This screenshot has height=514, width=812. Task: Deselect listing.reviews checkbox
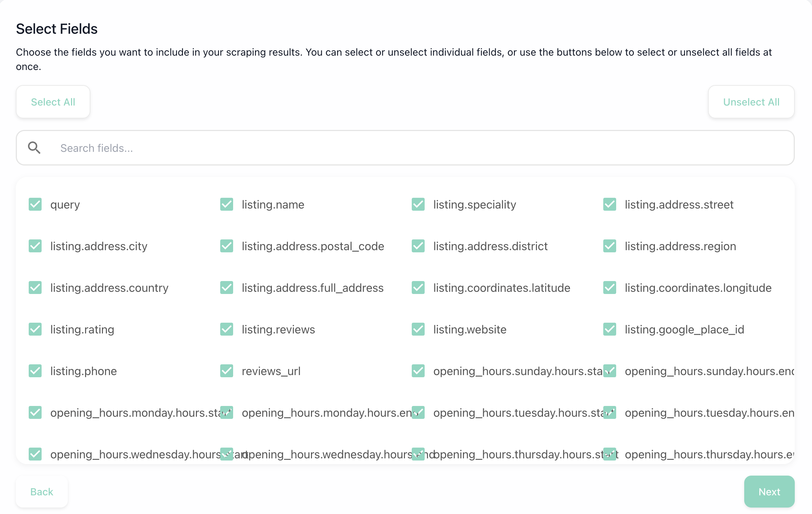click(x=227, y=330)
